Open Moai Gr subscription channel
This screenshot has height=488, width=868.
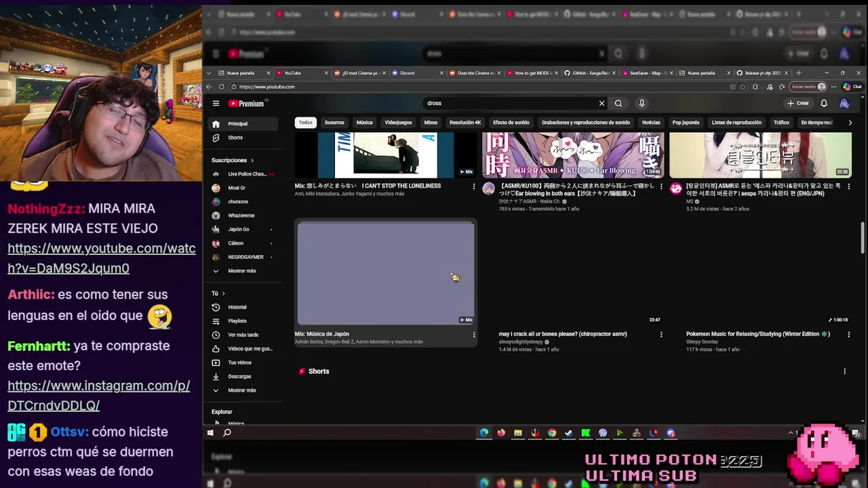pyautogui.click(x=243, y=188)
